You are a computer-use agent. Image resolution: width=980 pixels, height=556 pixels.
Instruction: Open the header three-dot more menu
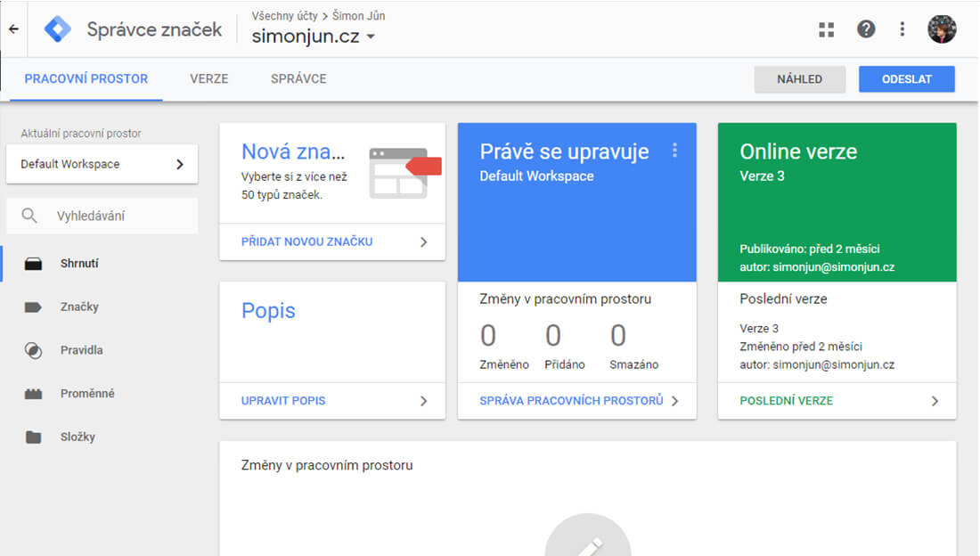pos(902,29)
